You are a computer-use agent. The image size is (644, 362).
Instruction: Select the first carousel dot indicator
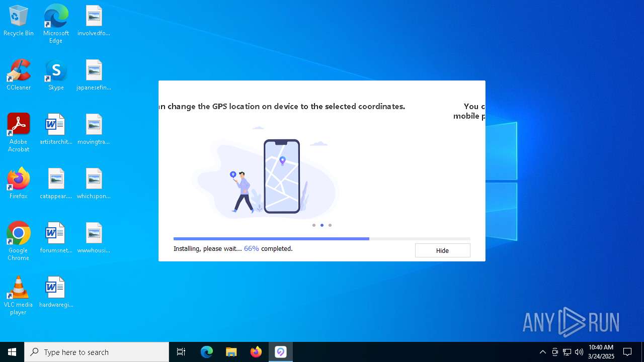tap(314, 225)
